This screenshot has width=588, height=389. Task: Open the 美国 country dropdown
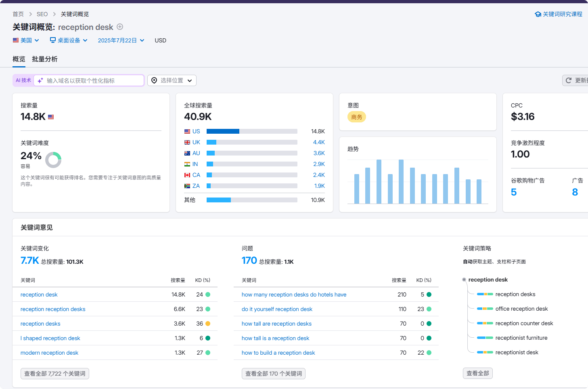[26, 40]
